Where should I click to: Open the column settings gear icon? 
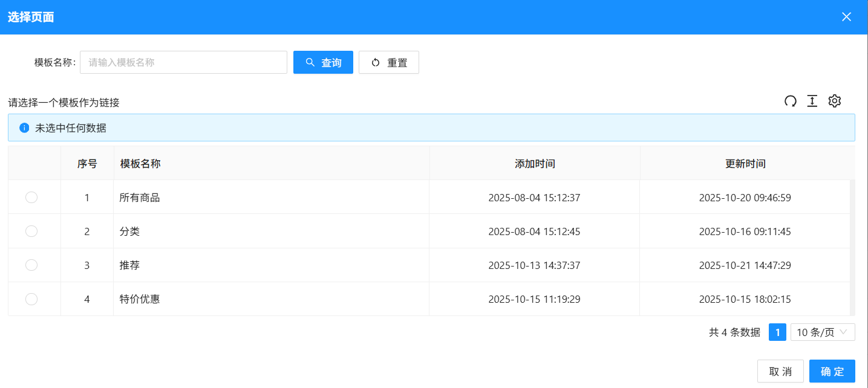pos(835,101)
